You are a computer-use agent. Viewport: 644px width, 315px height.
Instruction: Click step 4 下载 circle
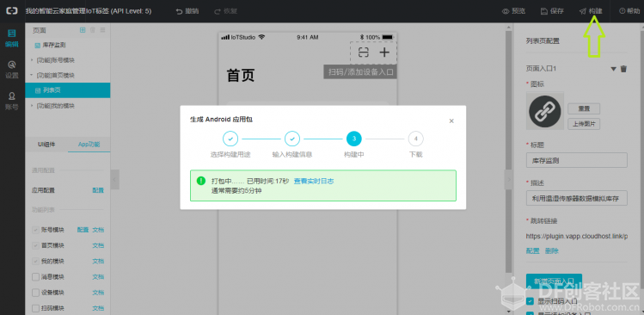tap(415, 139)
